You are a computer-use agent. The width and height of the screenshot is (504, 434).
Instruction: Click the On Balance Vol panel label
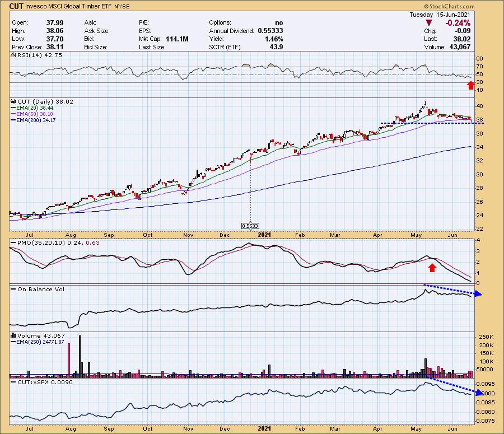coord(41,290)
